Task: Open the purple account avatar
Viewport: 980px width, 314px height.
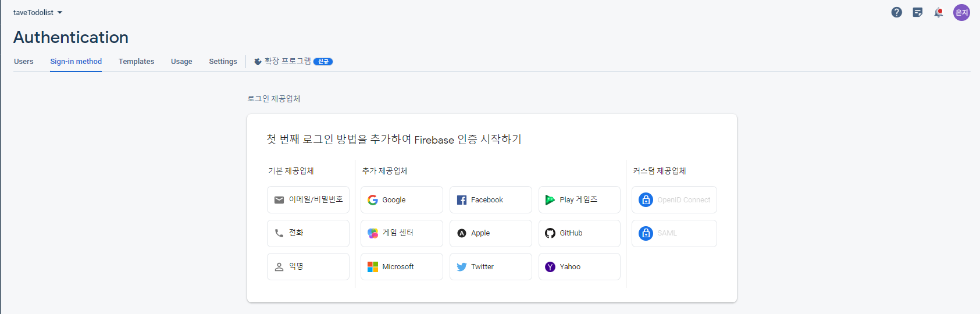Action: 961,12
